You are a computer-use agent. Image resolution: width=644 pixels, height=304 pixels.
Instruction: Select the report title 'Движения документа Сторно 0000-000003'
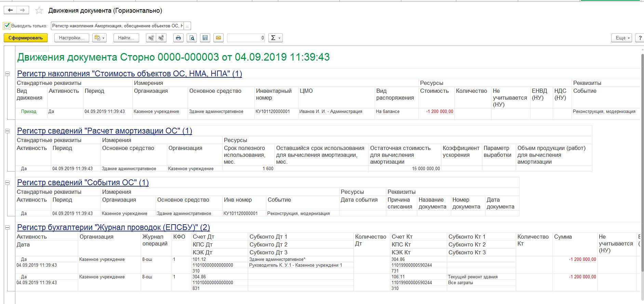tap(173, 57)
